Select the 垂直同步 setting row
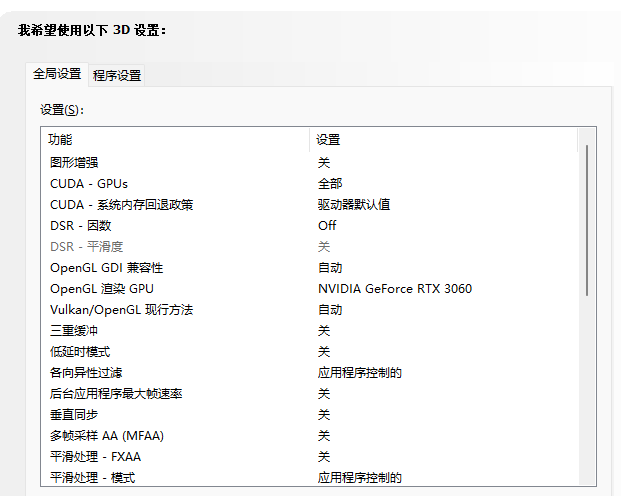621x496 pixels. 74,414
